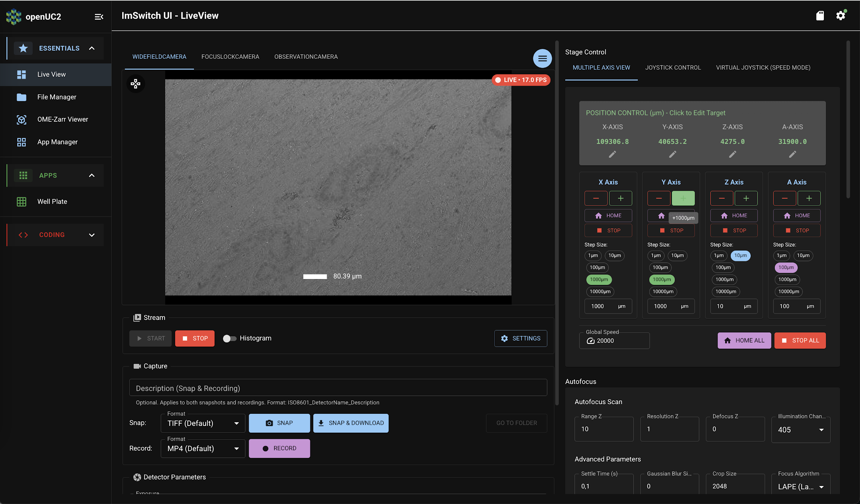Open the stage positioning crosshair overlay on camera view
Viewport: 860px width, 504px height.
[x=135, y=84]
